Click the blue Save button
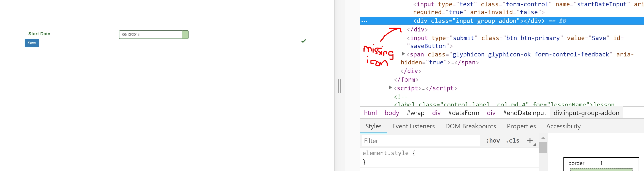 (32, 43)
